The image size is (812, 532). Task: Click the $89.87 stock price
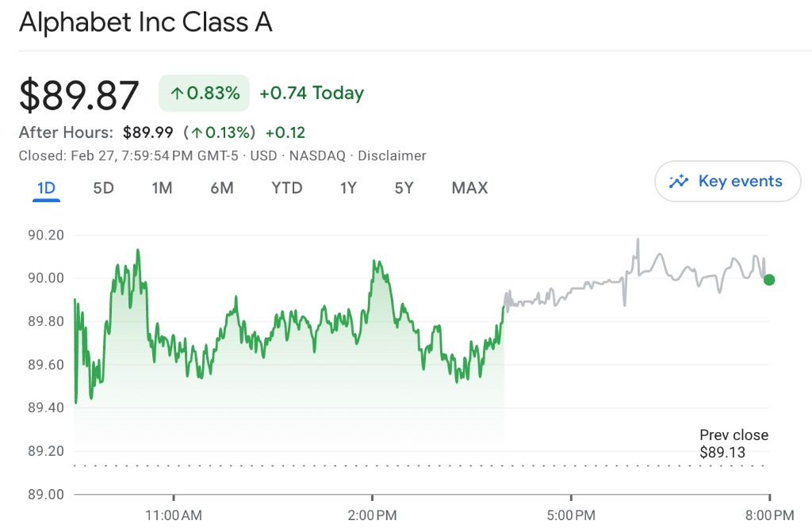click(79, 95)
